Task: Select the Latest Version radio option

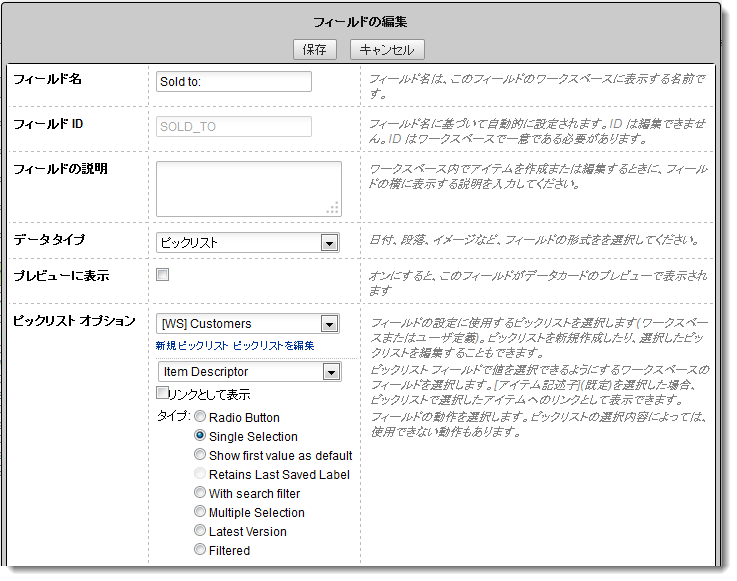Action: 200,531
